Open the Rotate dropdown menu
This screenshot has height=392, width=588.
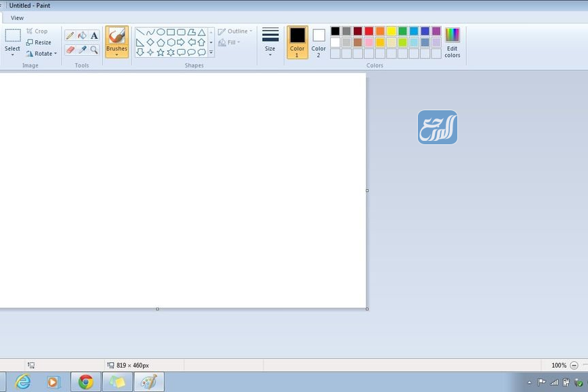pos(42,53)
